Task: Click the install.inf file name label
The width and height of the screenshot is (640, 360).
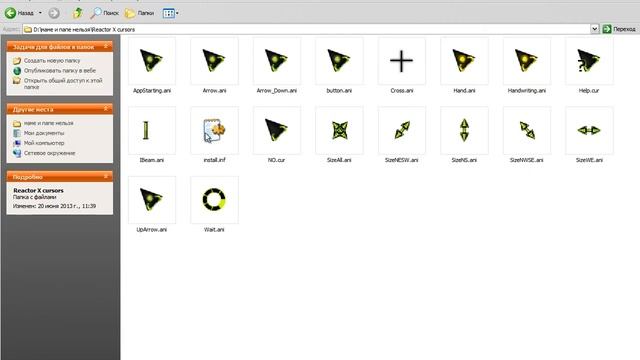Action: (x=214, y=160)
